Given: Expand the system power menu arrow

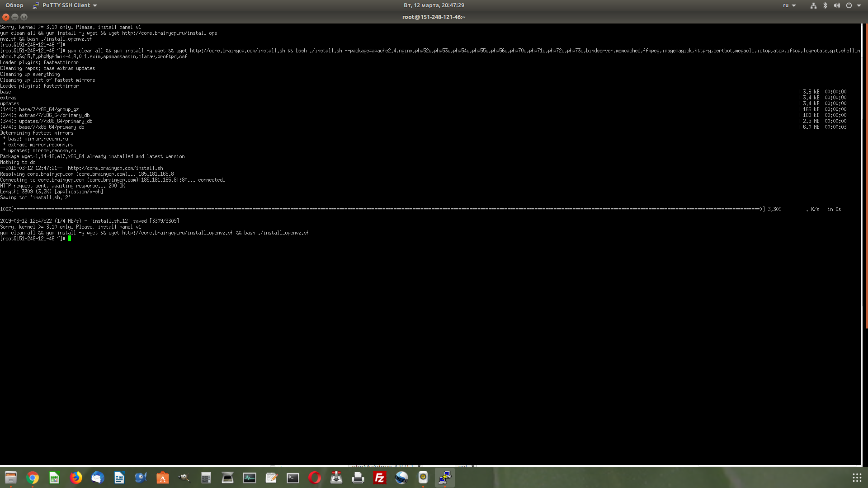Looking at the screenshot, I should 859,5.
